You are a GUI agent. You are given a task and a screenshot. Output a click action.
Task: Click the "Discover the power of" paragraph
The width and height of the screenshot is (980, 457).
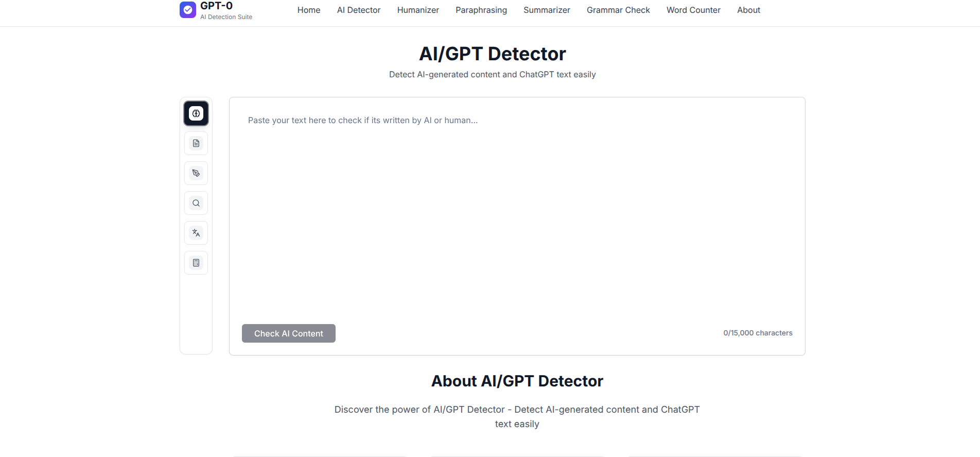[517, 417]
